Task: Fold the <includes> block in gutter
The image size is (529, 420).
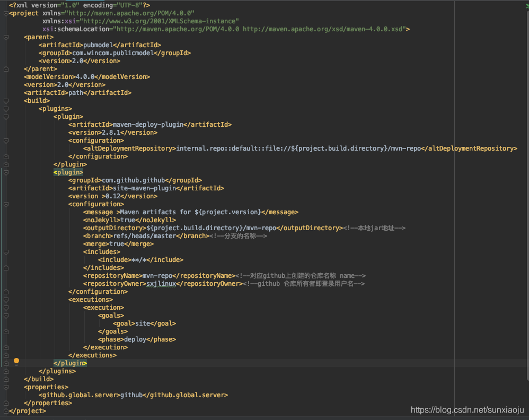Action: pos(6,252)
